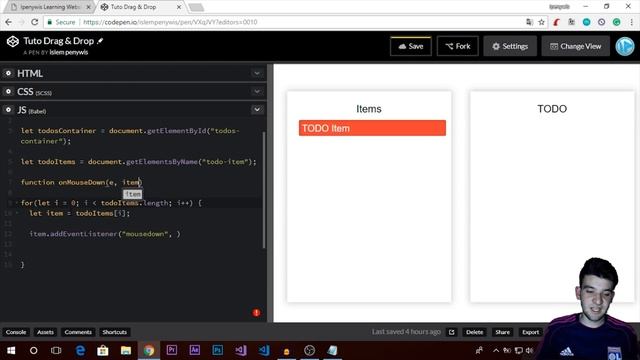The height and width of the screenshot is (360, 640).
Task: Pick 'item' autocomplete suggestion in JS editor
Action: click(x=133, y=194)
